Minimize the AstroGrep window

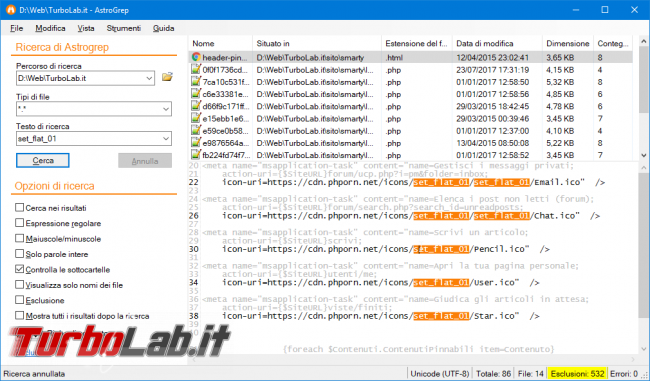(x=576, y=10)
